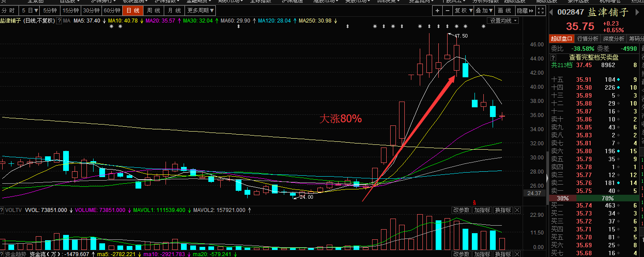The height and width of the screenshot is (257, 644).
Task: Select the 卖一 row at 35.75
Action: [x=594, y=191]
